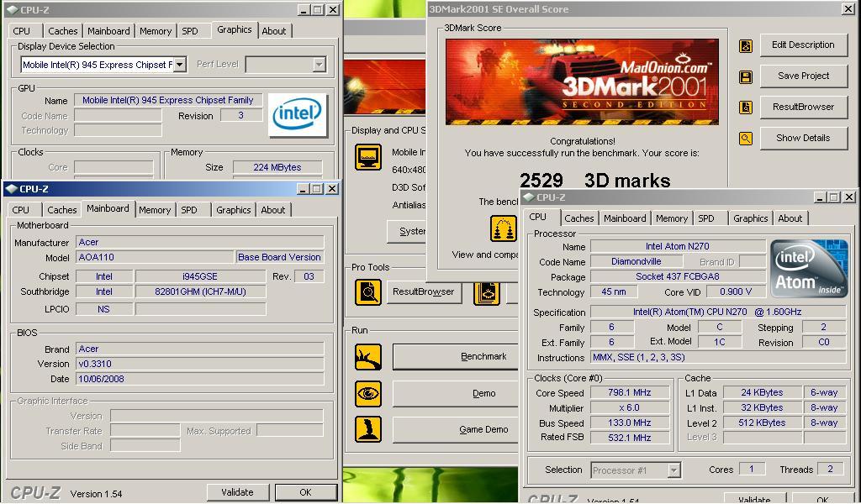Select Graphics tab in Atom CPU-Z window
This screenshot has width=861, height=504.
(751, 218)
